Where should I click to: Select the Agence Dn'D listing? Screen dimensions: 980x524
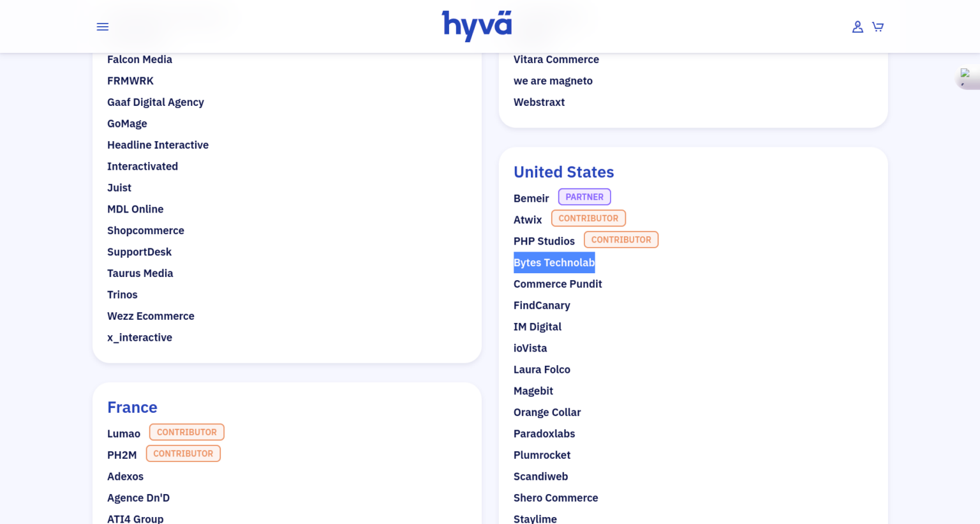click(x=138, y=497)
